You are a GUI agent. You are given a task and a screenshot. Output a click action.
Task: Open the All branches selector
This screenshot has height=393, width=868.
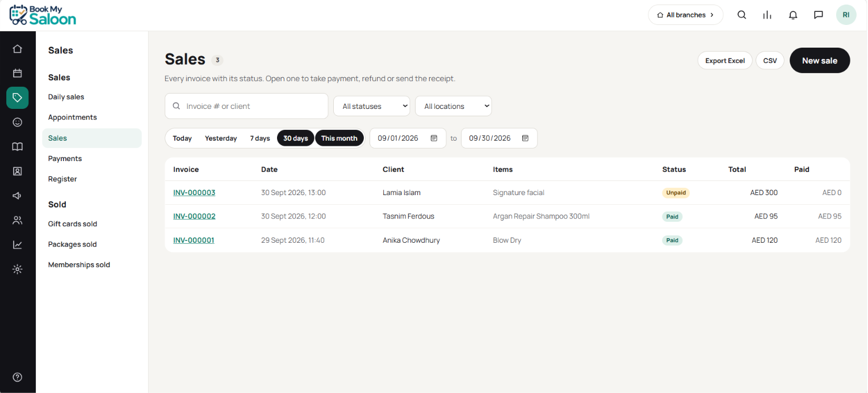(686, 15)
